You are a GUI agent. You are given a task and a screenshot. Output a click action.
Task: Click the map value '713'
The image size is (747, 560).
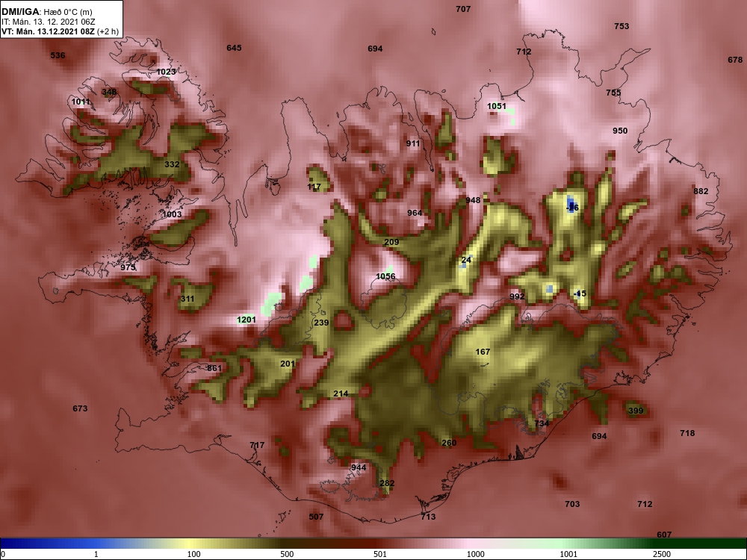click(428, 516)
